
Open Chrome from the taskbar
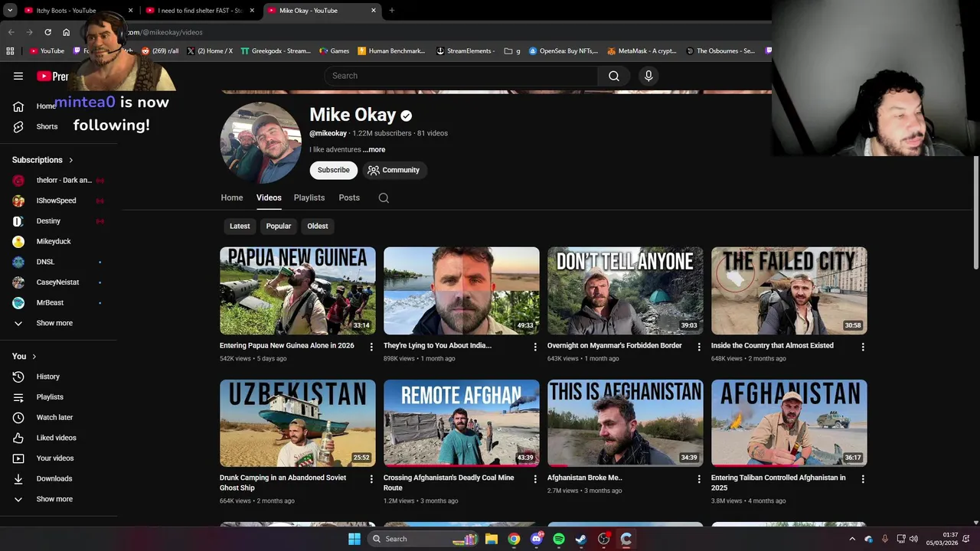pyautogui.click(x=514, y=539)
